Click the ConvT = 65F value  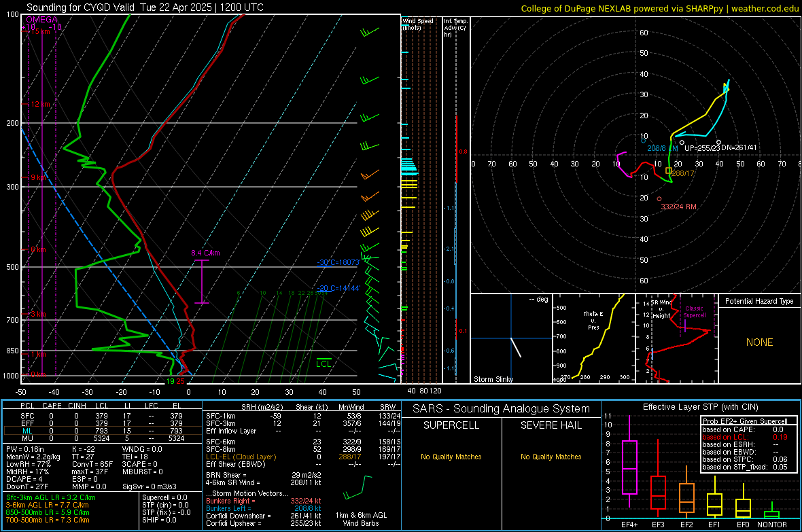pyautogui.click(x=92, y=465)
